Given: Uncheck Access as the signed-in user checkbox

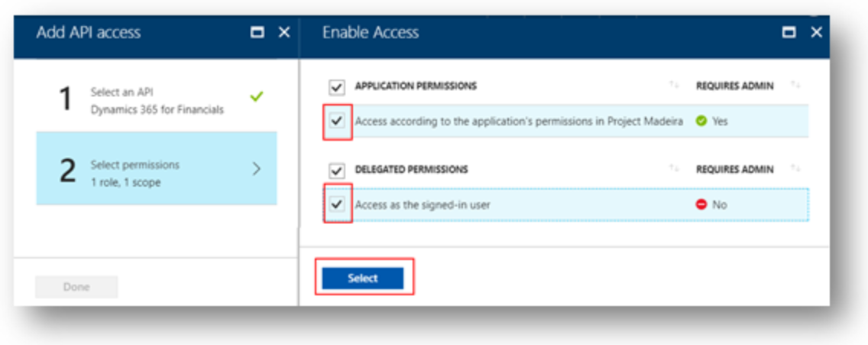Looking at the screenshot, I should point(336,204).
